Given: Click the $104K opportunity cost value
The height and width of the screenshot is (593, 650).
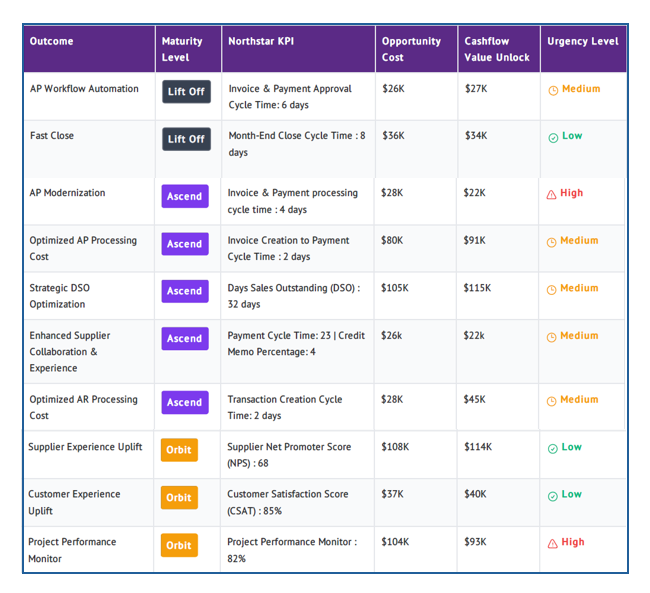Looking at the screenshot, I should pos(395,542).
